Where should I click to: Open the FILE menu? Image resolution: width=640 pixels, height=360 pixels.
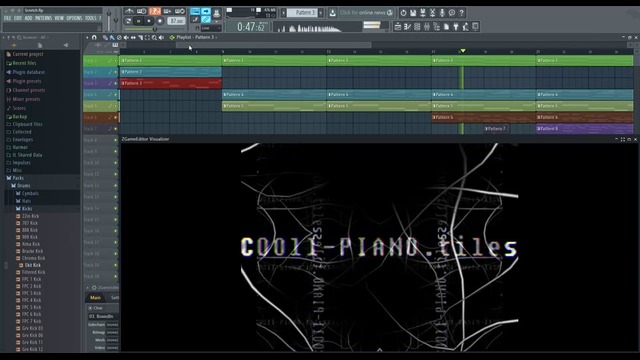pyautogui.click(x=7, y=18)
